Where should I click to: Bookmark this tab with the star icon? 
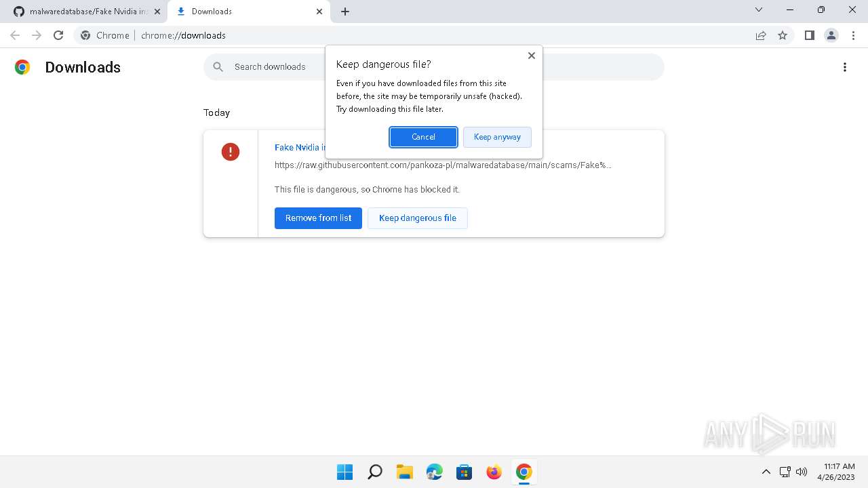783,35
